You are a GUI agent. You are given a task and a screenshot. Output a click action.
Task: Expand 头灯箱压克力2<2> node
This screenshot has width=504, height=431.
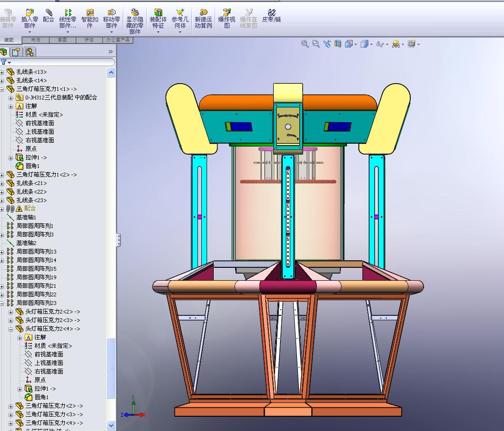tap(10, 312)
